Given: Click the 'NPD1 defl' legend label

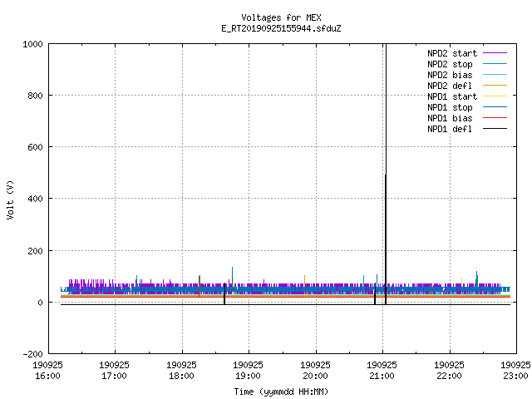Looking at the screenshot, I should pyautogui.click(x=450, y=130).
